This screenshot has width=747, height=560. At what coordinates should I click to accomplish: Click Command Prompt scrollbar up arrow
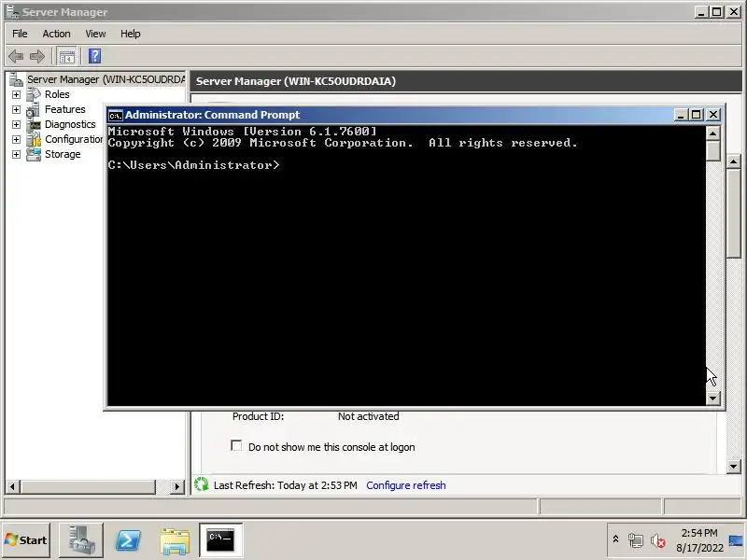tap(712, 133)
